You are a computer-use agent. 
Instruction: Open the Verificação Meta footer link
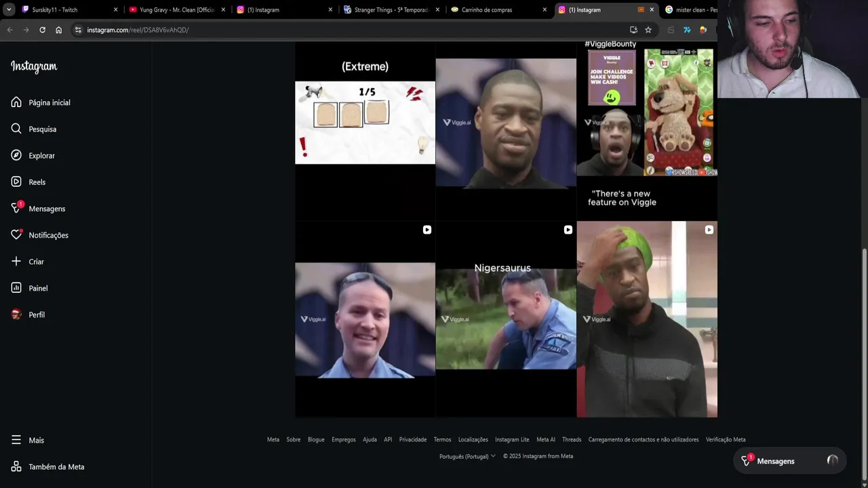click(x=726, y=439)
